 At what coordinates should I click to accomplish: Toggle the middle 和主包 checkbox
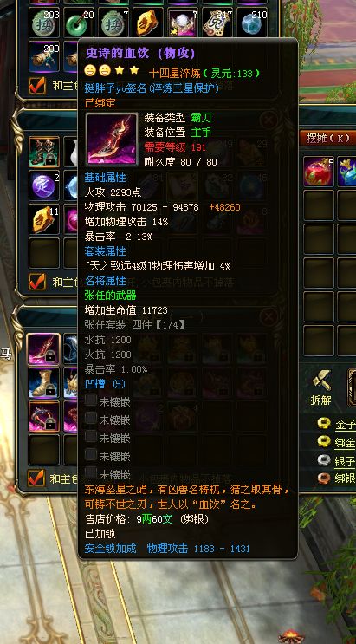(x=37, y=282)
